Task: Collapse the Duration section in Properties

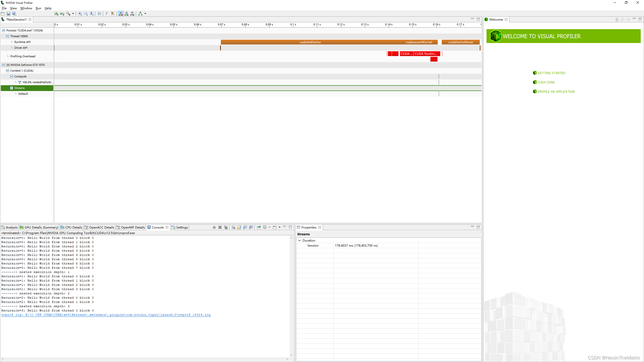Action: pyautogui.click(x=300, y=241)
